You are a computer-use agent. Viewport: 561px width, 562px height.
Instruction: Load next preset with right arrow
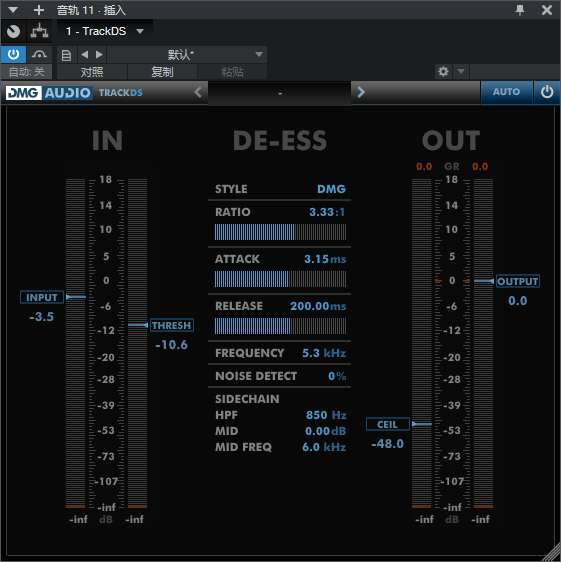pos(99,54)
